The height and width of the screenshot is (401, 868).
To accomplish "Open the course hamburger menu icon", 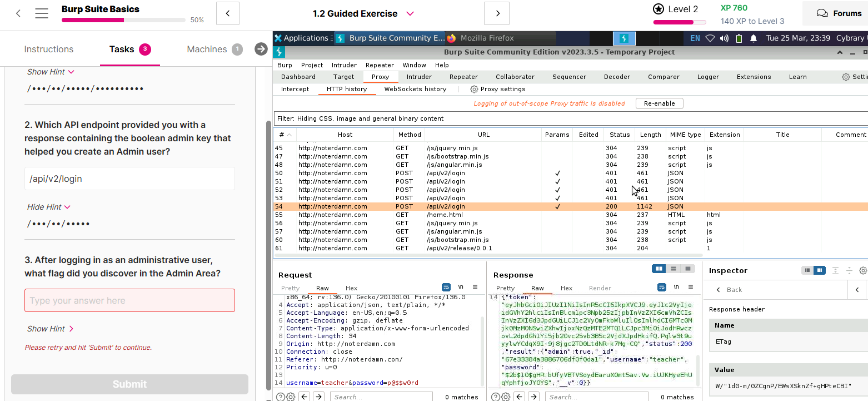I will [x=42, y=13].
